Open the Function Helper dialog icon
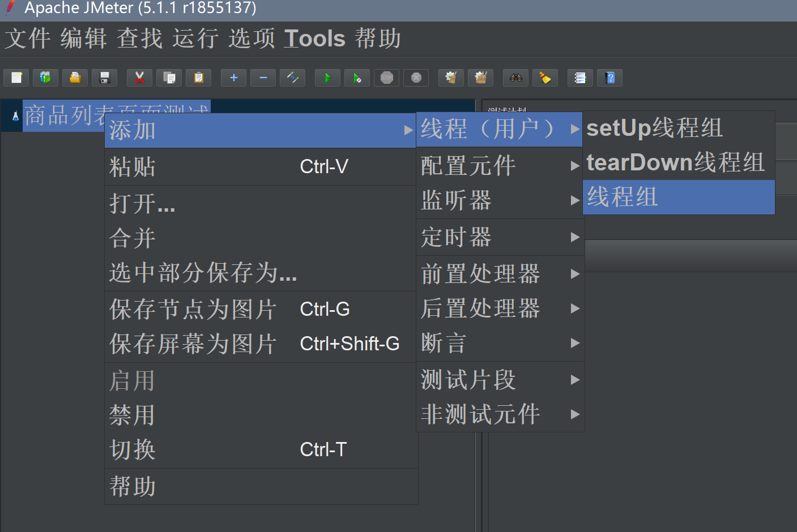797x532 pixels. (580, 78)
